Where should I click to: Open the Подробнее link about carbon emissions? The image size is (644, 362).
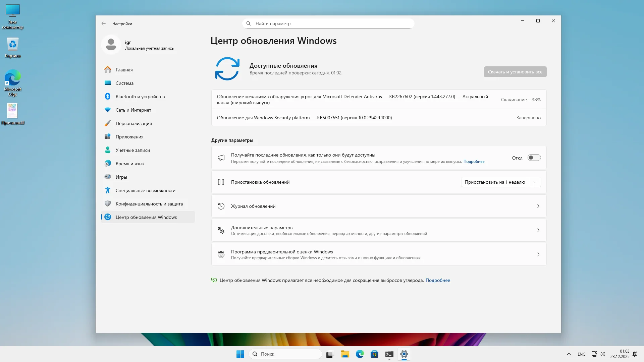point(438,280)
